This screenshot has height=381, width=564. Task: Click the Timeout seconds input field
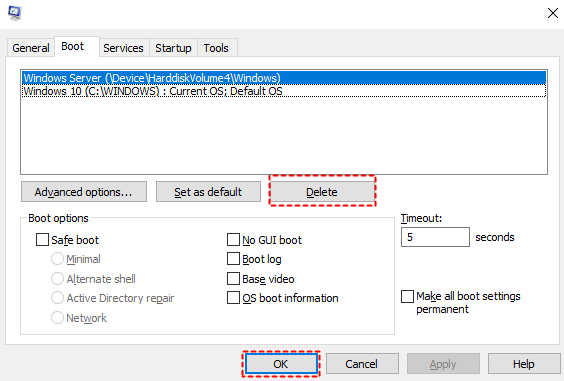pyautogui.click(x=435, y=237)
